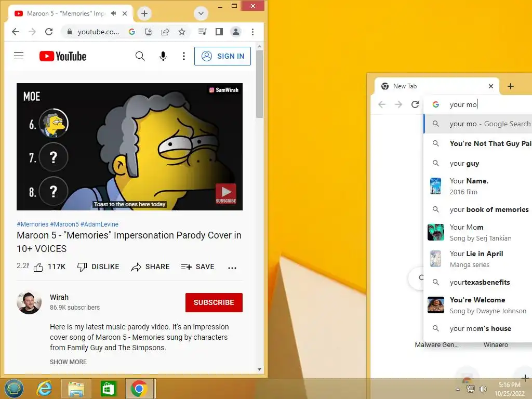Go forward in the YouTube browser window

[32, 32]
